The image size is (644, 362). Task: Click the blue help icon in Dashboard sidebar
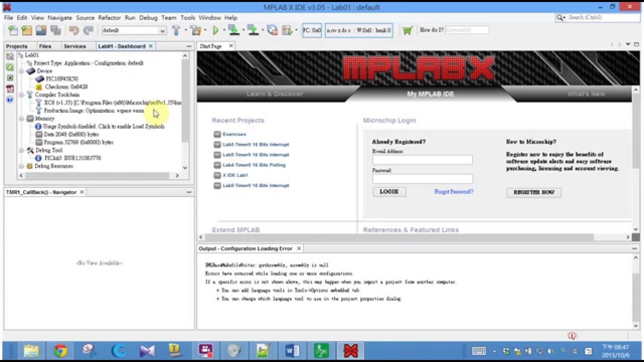point(10,100)
